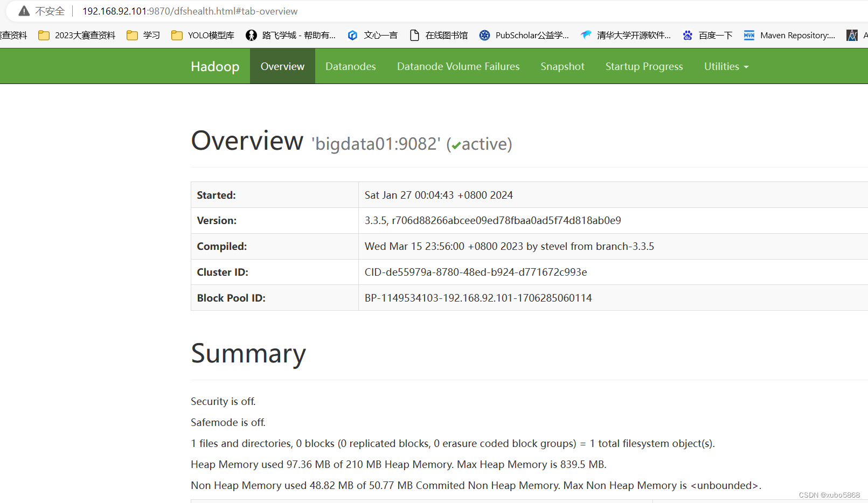
Task: Open the 路飞学城 bookmark
Action: point(290,36)
